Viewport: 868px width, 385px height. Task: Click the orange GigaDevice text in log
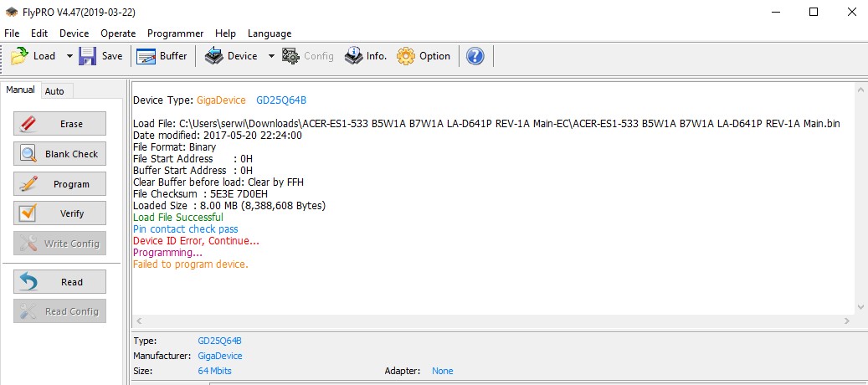[x=221, y=100]
